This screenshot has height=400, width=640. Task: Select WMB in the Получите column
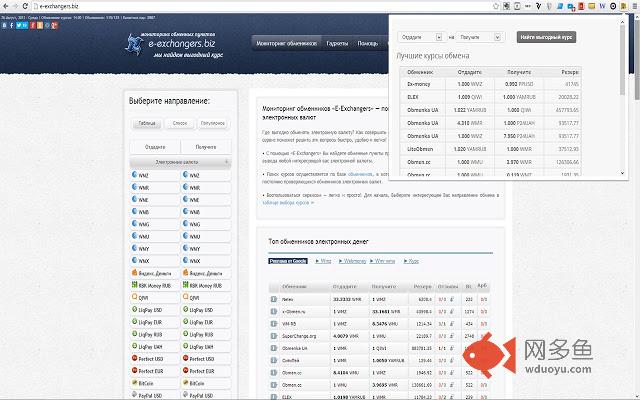[206, 212]
